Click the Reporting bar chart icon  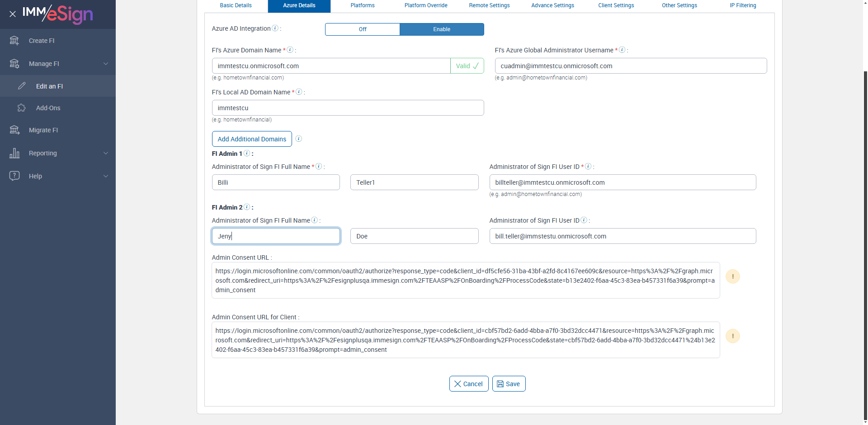click(x=14, y=153)
